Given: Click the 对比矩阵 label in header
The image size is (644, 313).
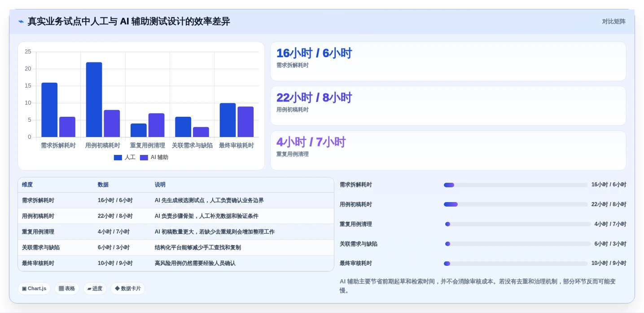Looking at the screenshot, I should 613,22.
